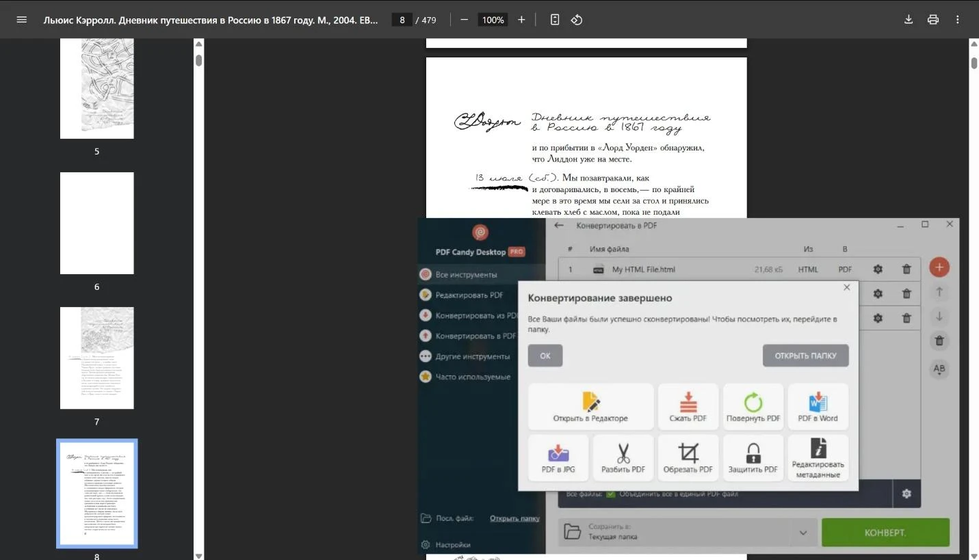Click the ОТКРЫТЬ ПАПКУ button
The image size is (979, 560).
[x=805, y=356]
